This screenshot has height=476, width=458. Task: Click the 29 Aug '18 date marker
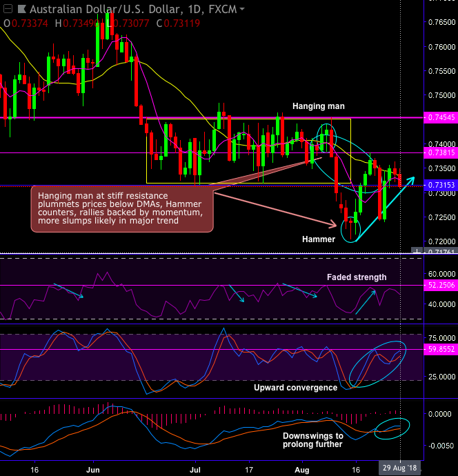399,468
